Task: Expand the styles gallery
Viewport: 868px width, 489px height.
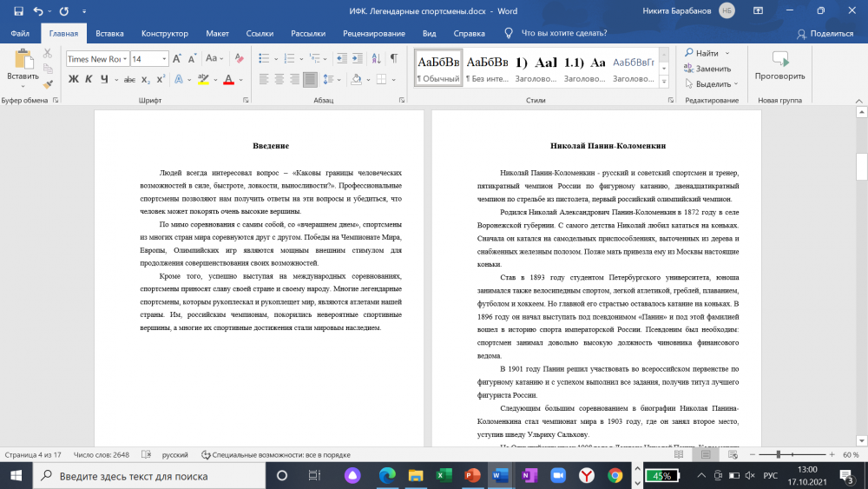Action: pyautogui.click(x=664, y=82)
